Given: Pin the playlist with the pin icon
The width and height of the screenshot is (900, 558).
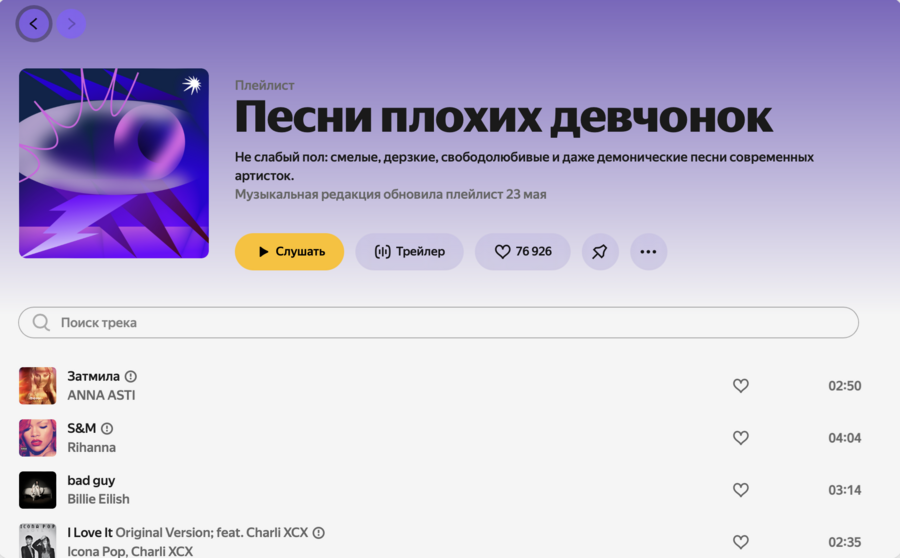Looking at the screenshot, I should (x=600, y=251).
